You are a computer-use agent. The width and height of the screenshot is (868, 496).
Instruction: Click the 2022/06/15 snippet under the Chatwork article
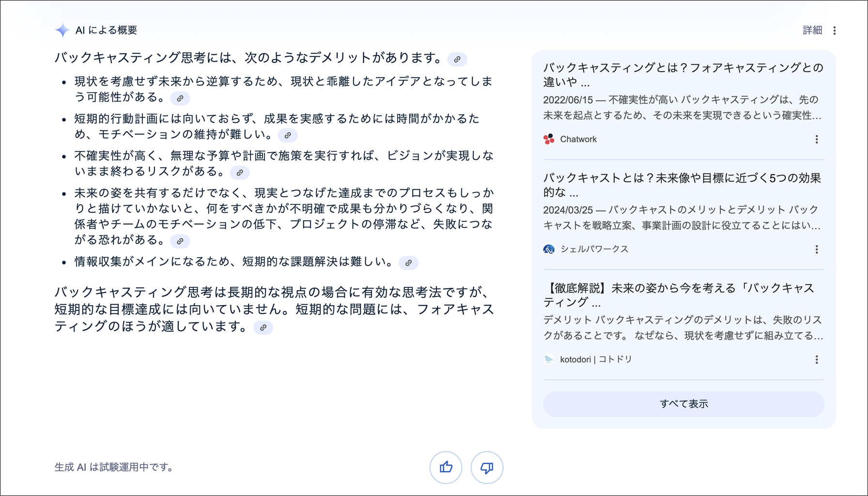(682, 108)
